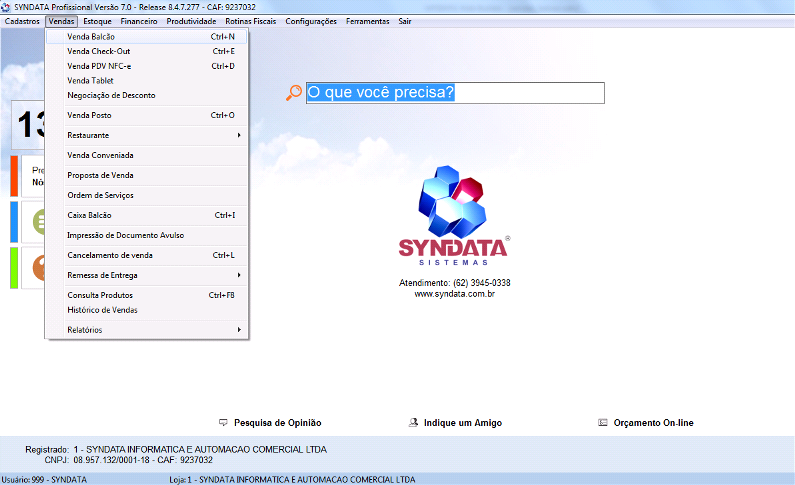Select Venda Posto
Screen dimensions: 795x485
pyautogui.click(x=147, y=115)
